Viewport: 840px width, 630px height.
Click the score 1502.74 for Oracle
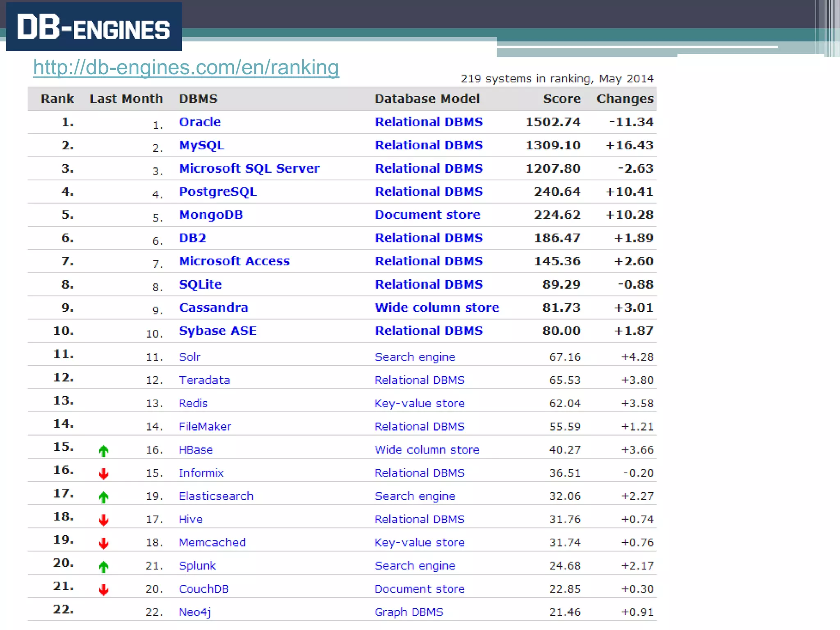(x=553, y=122)
